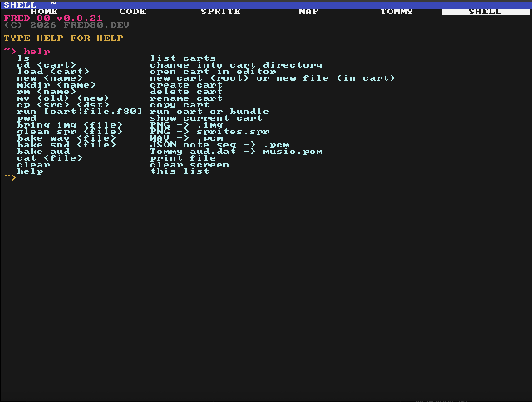Screen dimensions: 532x402
Task: Switch to the HOME tab
Action: 44,12
